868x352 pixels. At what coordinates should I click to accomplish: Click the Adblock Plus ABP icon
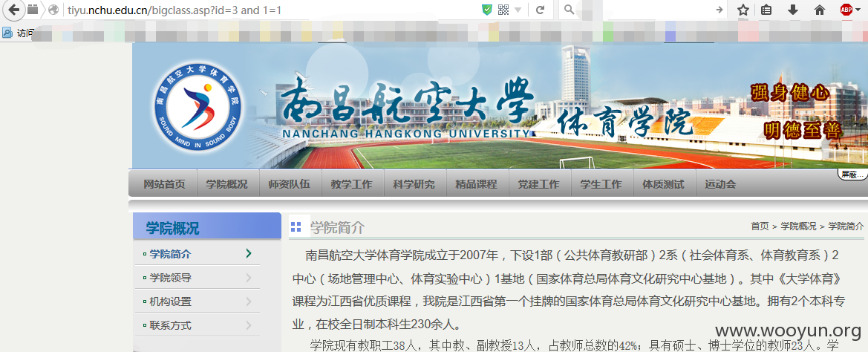(x=846, y=10)
